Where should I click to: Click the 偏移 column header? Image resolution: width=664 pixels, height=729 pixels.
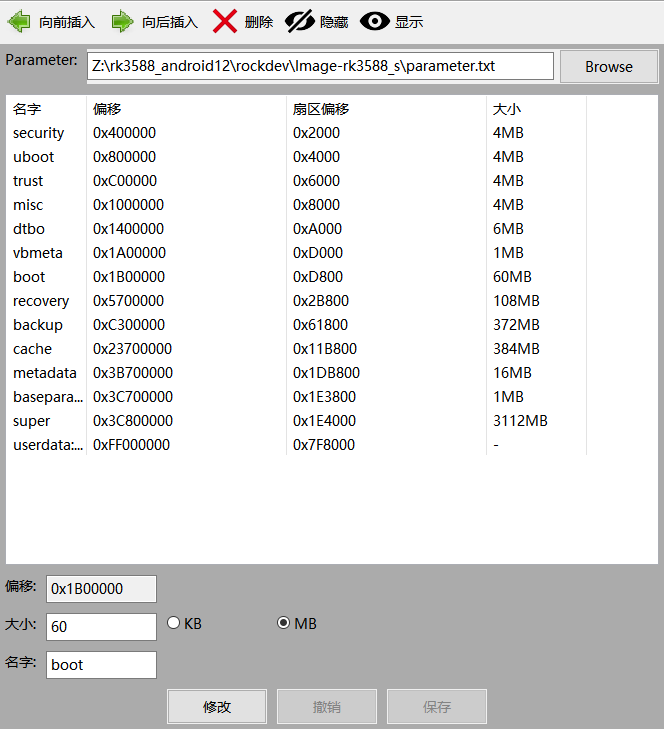(186, 109)
